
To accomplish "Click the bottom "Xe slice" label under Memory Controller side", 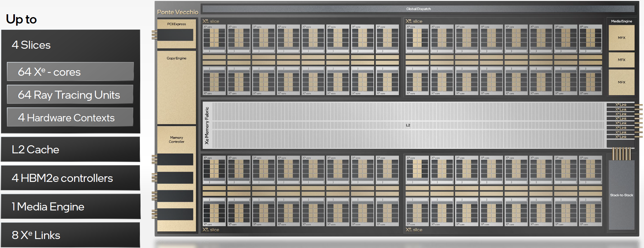I will click(x=211, y=230).
